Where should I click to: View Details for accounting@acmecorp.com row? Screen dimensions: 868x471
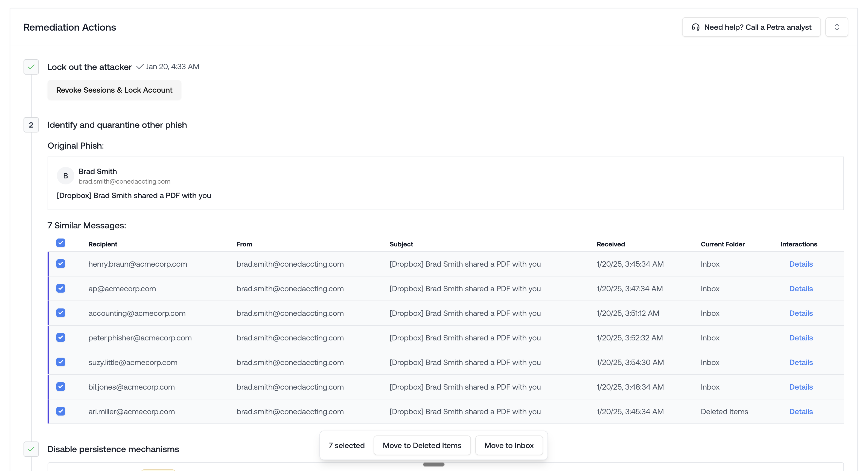pyautogui.click(x=801, y=313)
